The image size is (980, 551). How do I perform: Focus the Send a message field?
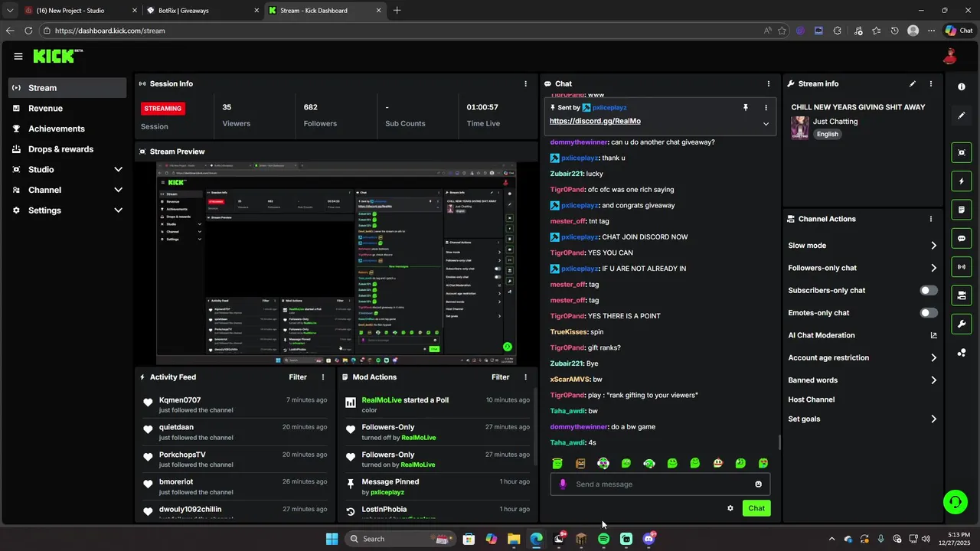tap(660, 484)
